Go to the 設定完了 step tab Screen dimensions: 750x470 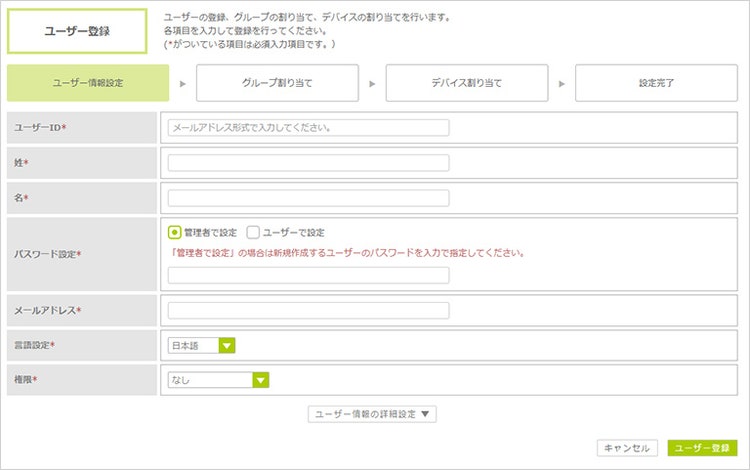(x=656, y=83)
